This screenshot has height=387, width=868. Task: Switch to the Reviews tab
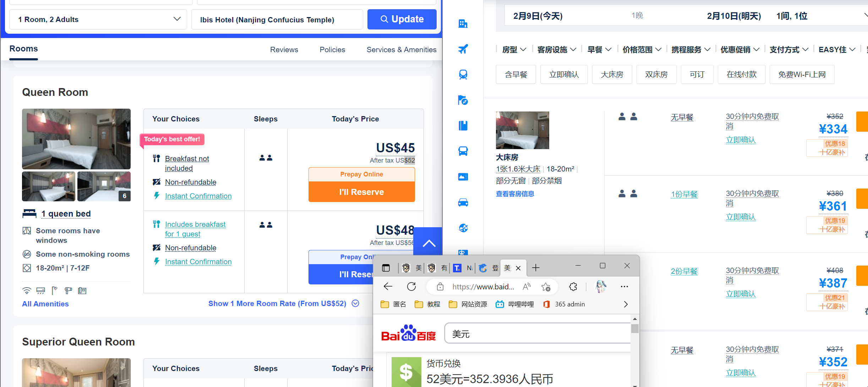coord(284,50)
